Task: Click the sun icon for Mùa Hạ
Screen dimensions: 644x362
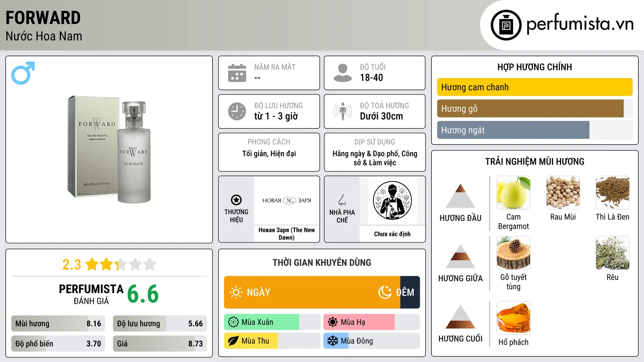Action: pyautogui.click(x=333, y=322)
